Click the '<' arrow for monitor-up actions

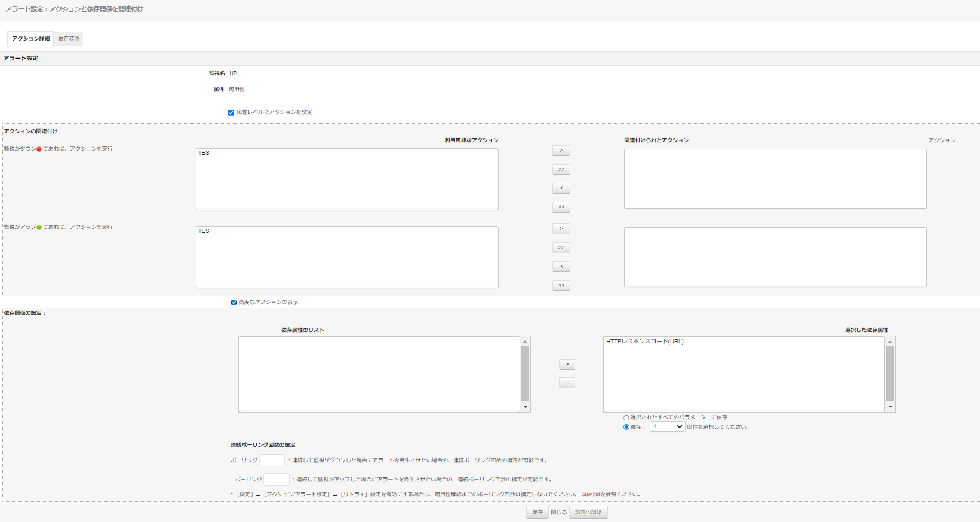point(561,266)
